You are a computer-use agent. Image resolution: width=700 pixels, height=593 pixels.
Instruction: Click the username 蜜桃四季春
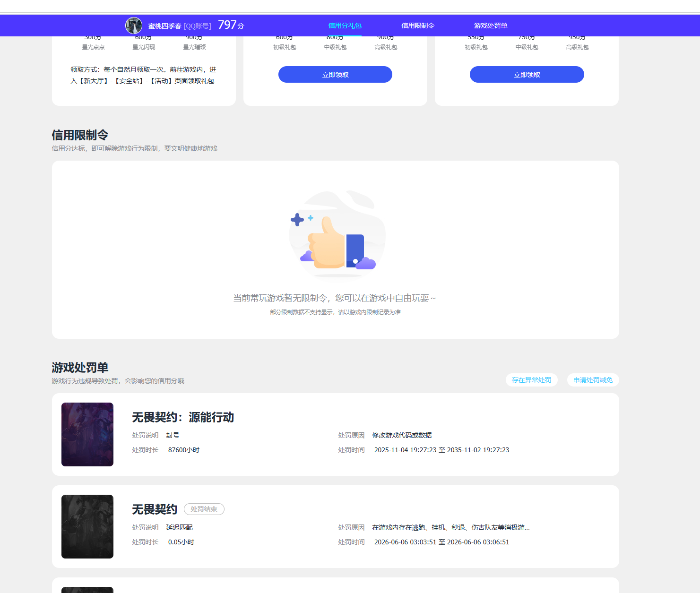[165, 26]
